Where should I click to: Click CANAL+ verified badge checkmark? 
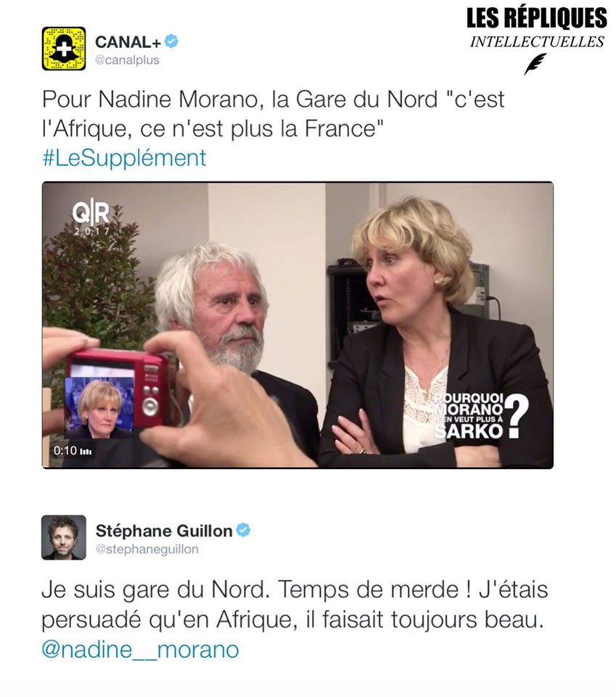(x=171, y=41)
